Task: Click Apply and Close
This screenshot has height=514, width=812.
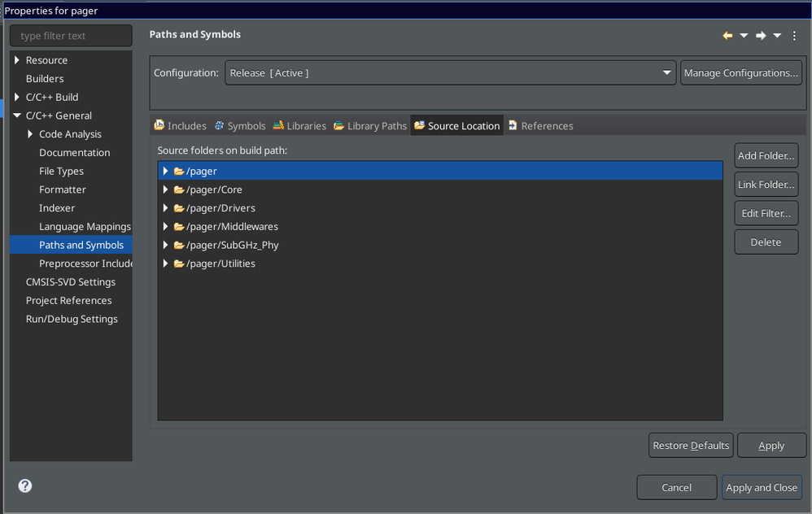Action: 762,487
